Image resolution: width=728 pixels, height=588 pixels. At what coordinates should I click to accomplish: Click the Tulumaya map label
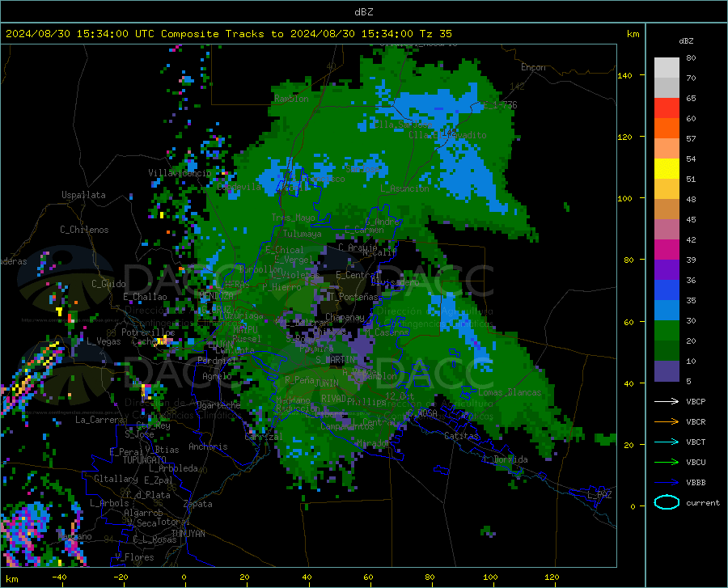click(302, 234)
